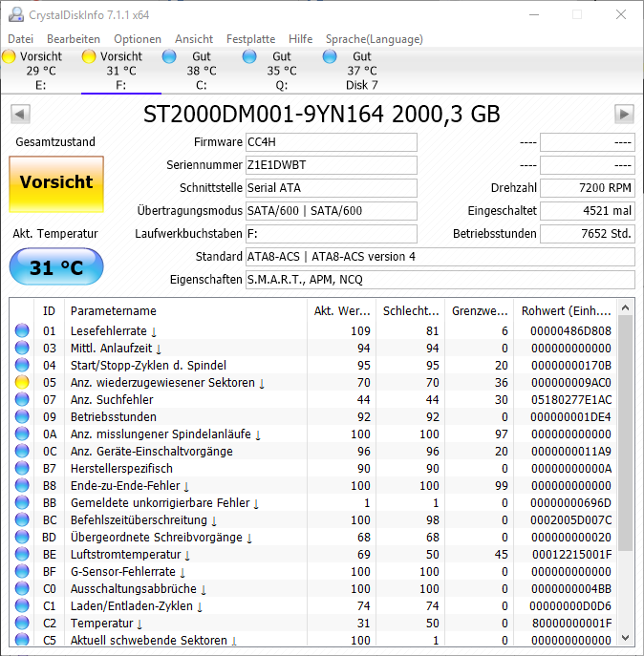Select the Anz. Suchfehler parameter name

point(112,399)
